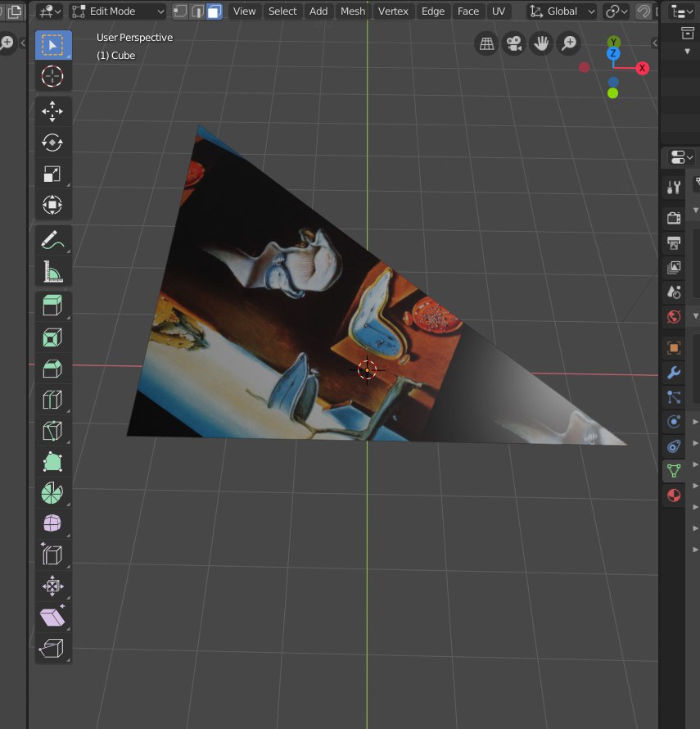Open the pivot point dropdown
The image size is (700, 729).
coord(616,11)
